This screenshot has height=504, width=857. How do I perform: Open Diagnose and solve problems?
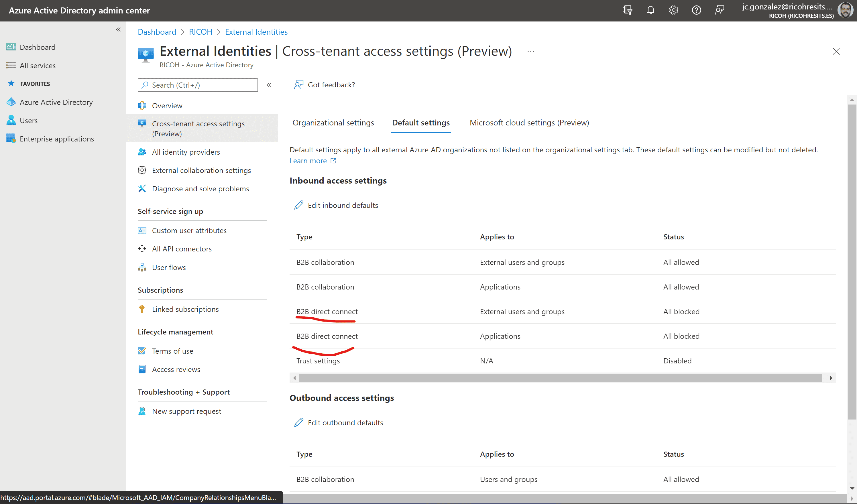tap(200, 189)
